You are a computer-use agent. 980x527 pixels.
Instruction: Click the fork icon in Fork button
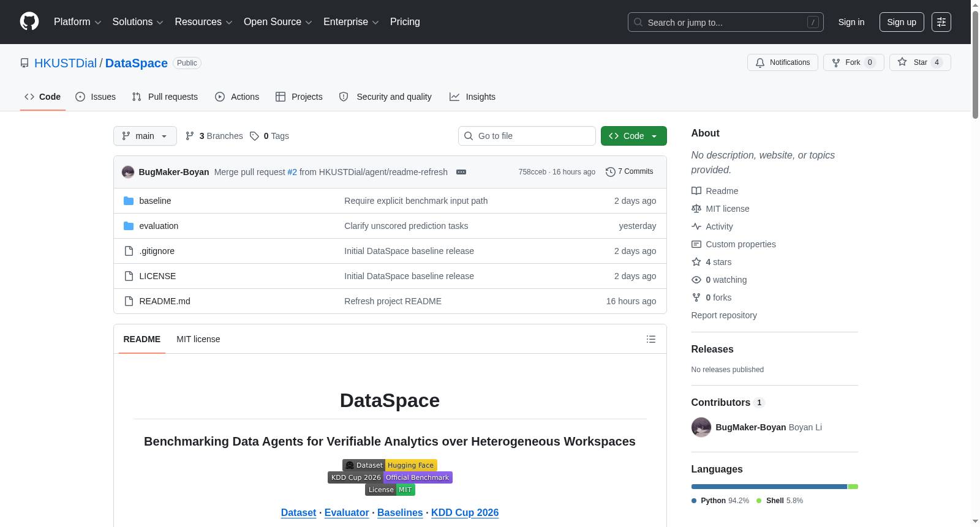point(836,62)
